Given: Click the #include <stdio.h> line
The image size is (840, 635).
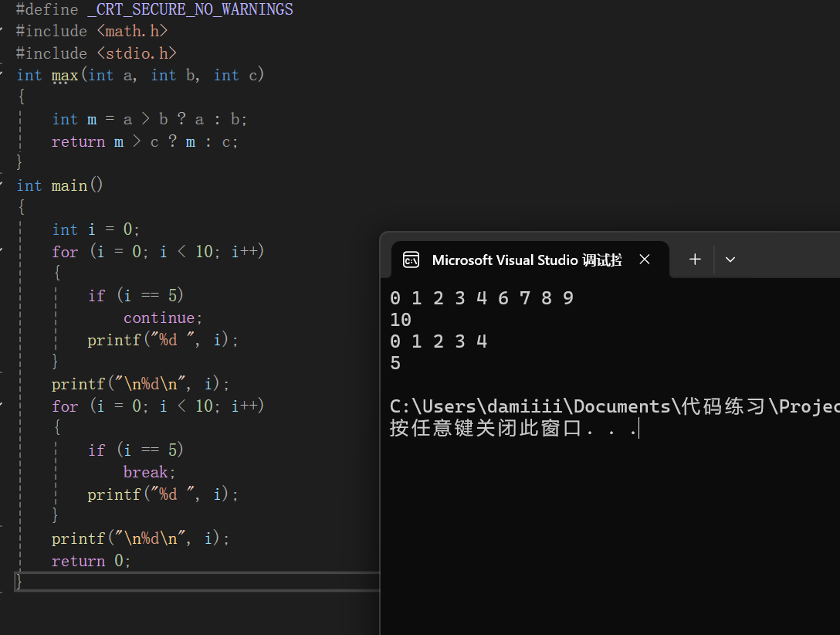Looking at the screenshot, I should pos(96,53).
